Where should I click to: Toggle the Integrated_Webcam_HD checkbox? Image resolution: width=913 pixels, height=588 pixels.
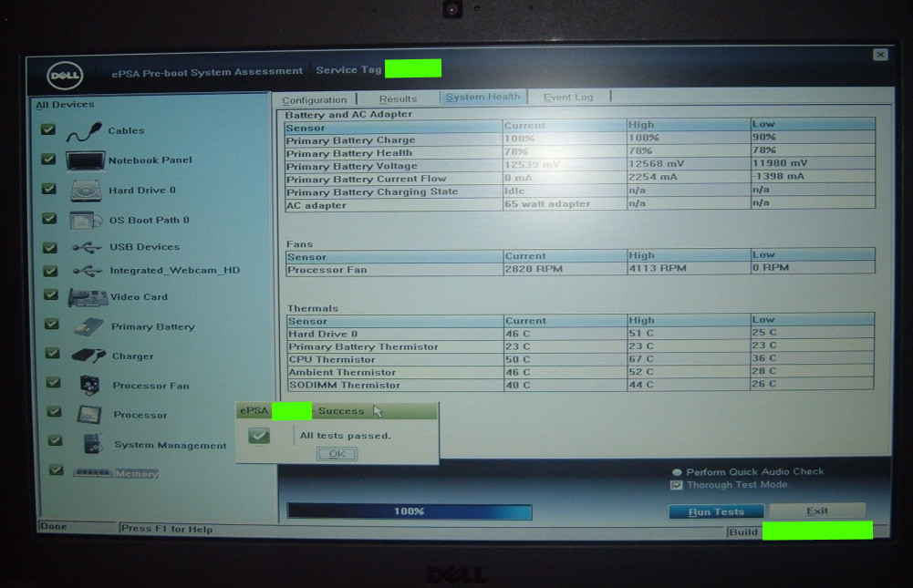(x=51, y=271)
